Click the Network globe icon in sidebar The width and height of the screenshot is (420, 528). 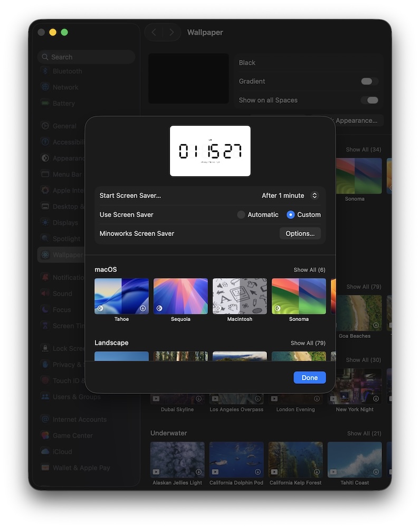click(45, 88)
